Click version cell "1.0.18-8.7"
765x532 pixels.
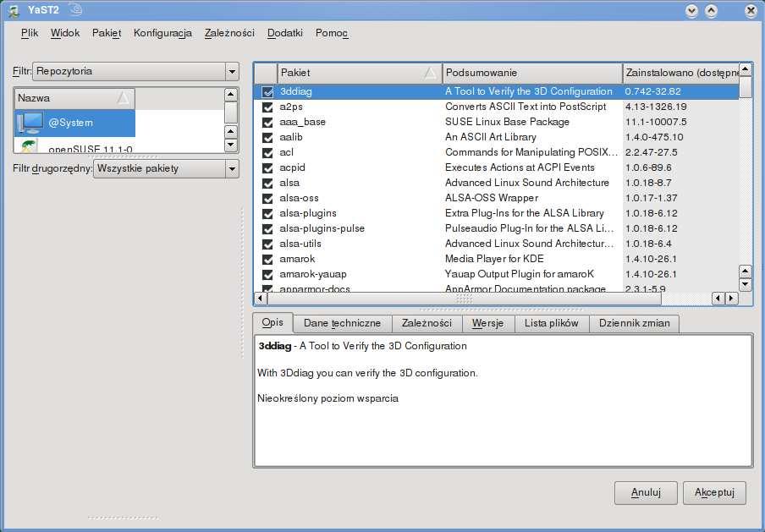coord(648,183)
